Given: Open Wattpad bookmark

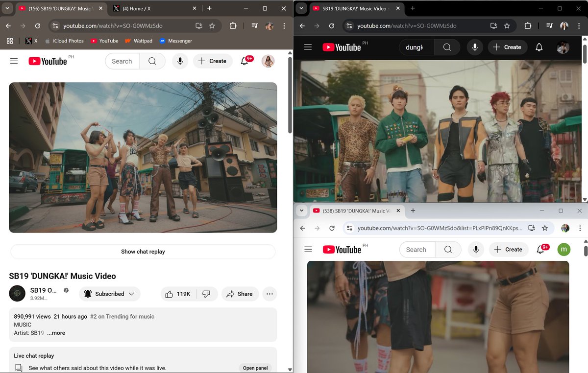Looking at the screenshot, I should 139,41.
